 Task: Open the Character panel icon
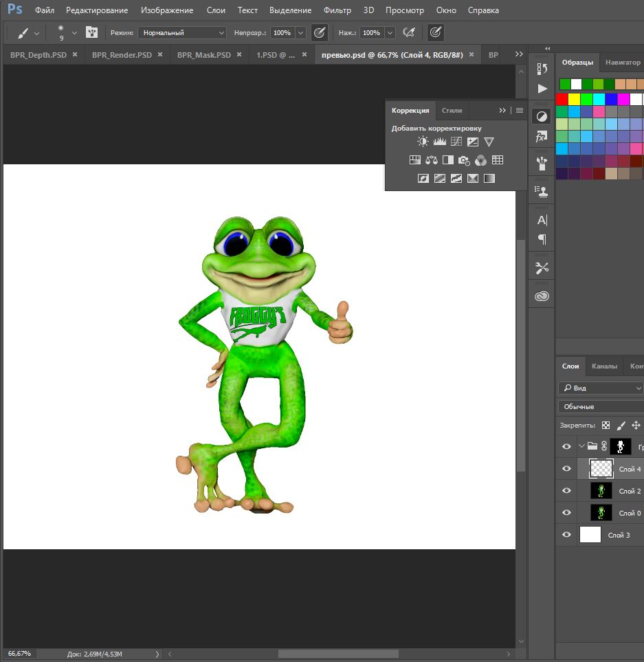tap(542, 220)
